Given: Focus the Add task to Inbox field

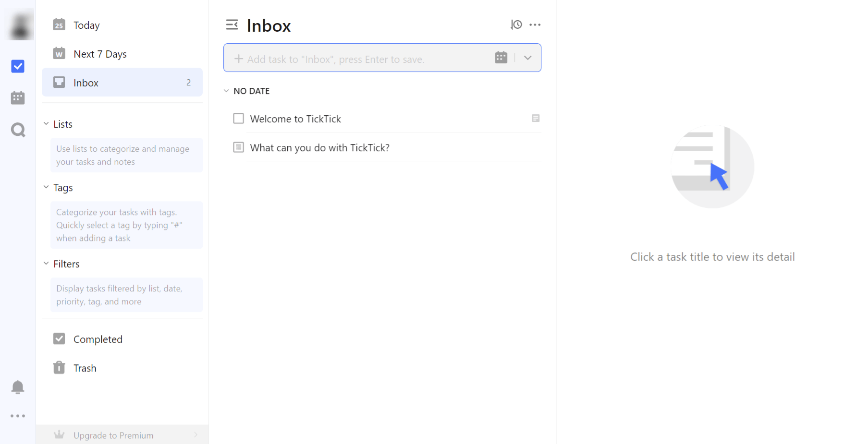Looking at the screenshot, I should pyautogui.click(x=382, y=58).
